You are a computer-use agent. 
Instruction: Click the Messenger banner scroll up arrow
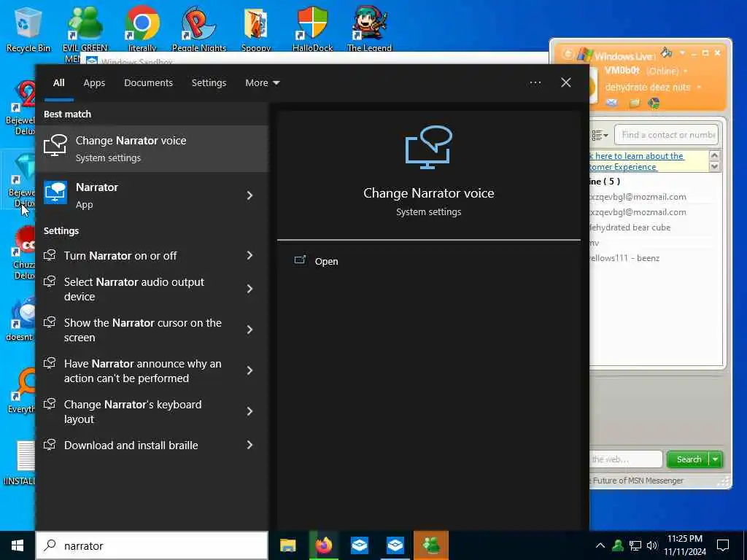click(x=714, y=155)
